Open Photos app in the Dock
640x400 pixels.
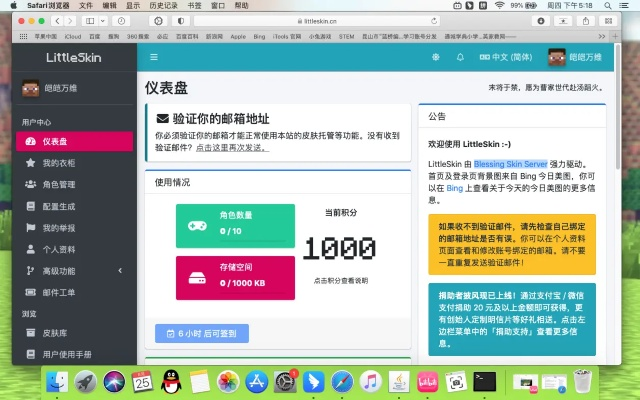pos(228,382)
